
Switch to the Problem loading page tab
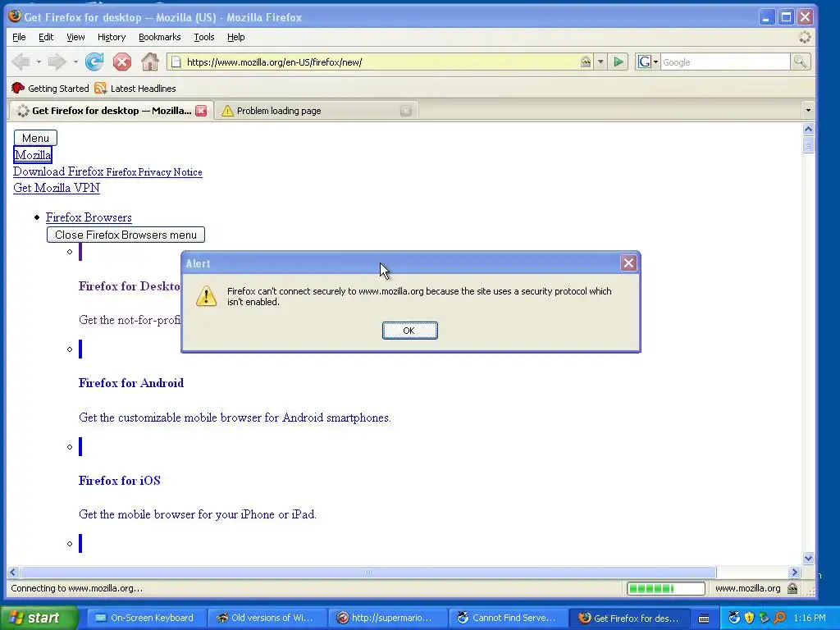tap(316, 111)
